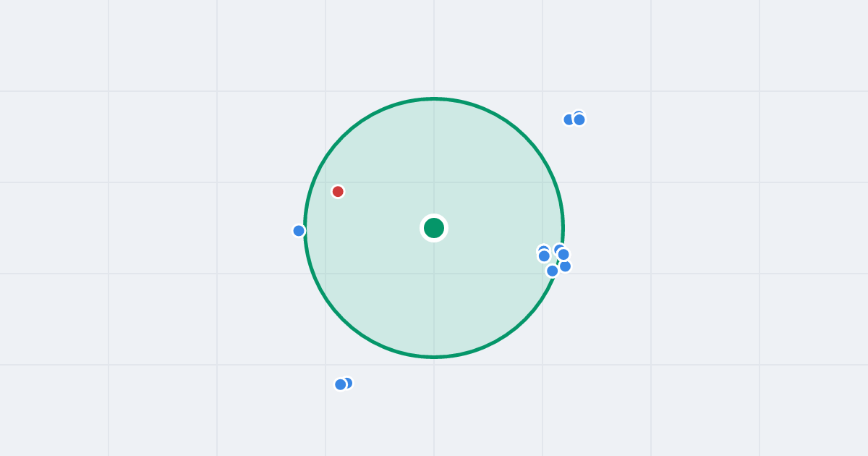This screenshot has height=456, width=868.
Task: Select the red marker inside the circle
Action: coord(338,192)
